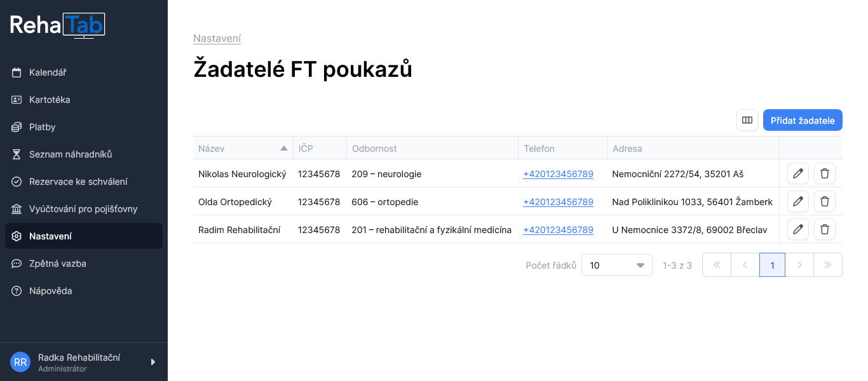868x381 pixels.
Task: Click the RR user avatar
Action: [x=20, y=362]
